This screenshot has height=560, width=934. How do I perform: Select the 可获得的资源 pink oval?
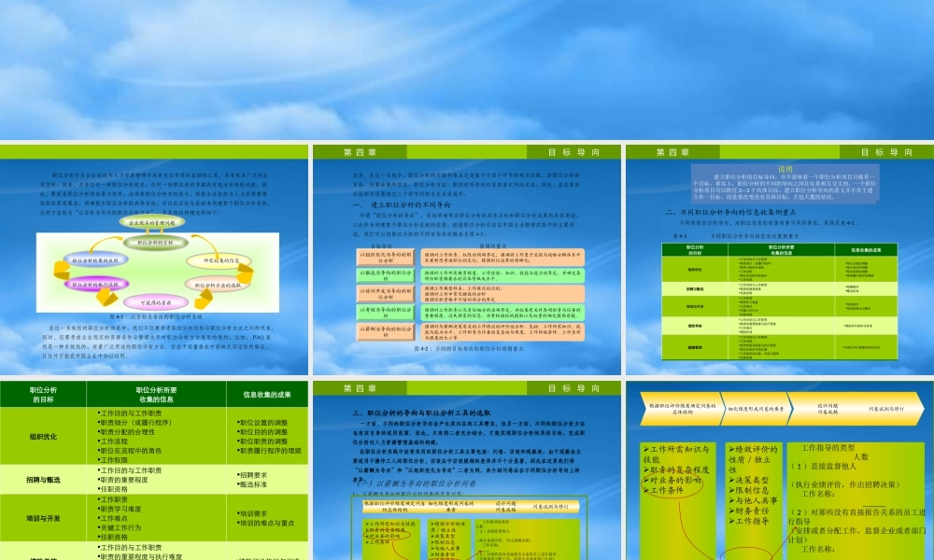tap(155, 302)
